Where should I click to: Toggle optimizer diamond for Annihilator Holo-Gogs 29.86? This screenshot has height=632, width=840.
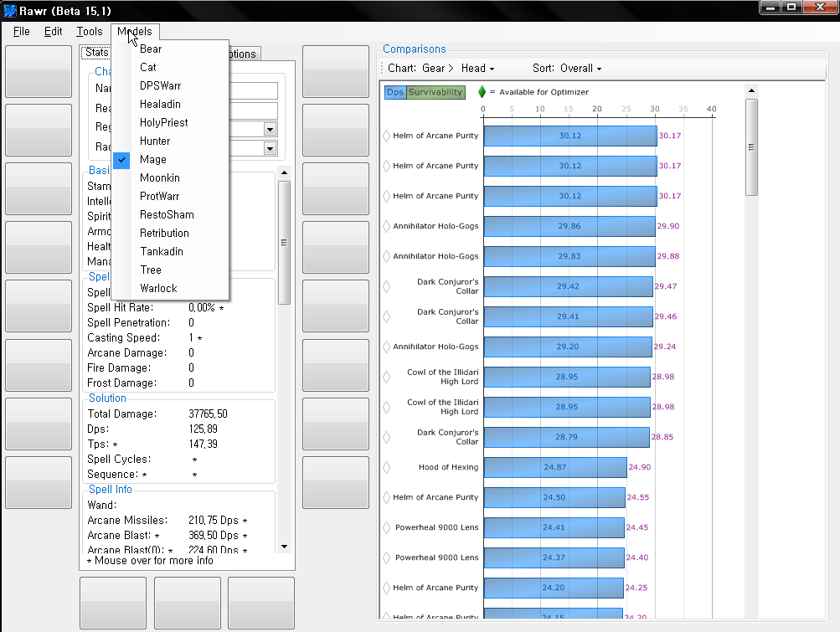click(x=386, y=226)
